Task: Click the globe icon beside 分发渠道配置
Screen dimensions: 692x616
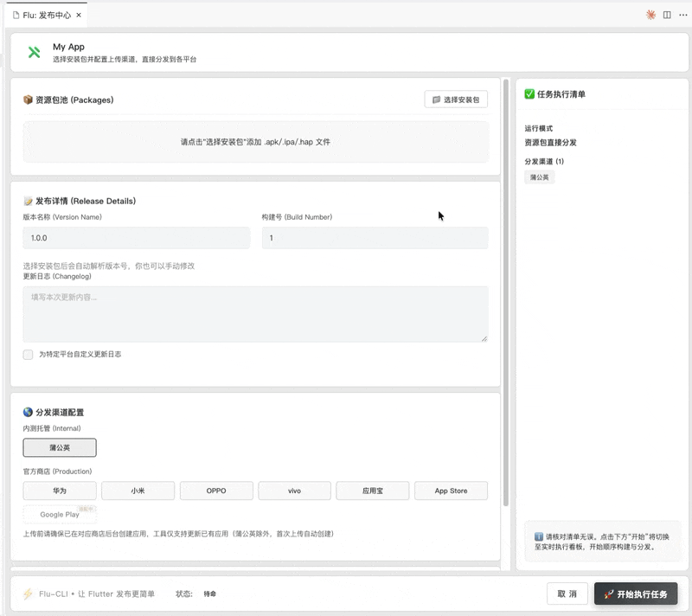Action: pos(28,412)
